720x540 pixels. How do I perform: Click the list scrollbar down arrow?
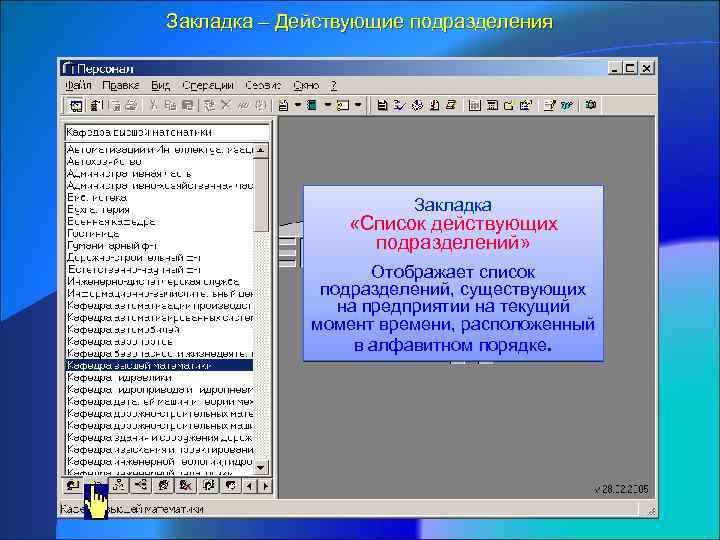[x=261, y=468]
